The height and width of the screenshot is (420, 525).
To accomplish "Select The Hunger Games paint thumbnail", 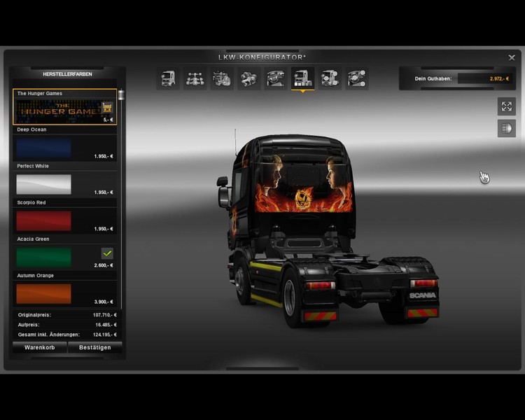I will [59, 111].
